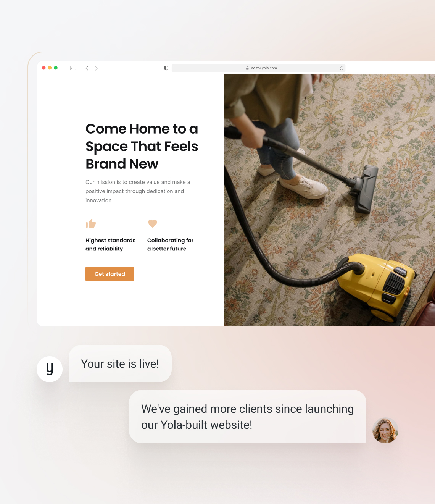Expand forward history with the right chevron

[x=97, y=68]
